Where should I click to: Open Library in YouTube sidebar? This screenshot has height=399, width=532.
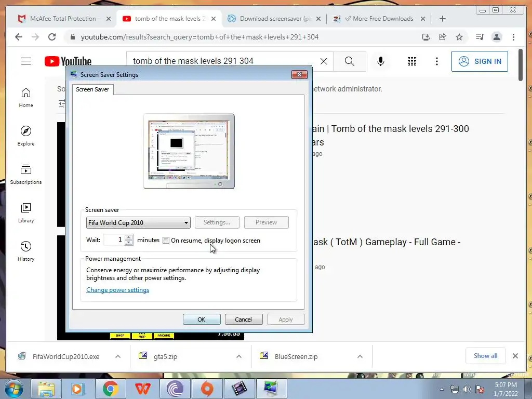pyautogui.click(x=26, y=212)
